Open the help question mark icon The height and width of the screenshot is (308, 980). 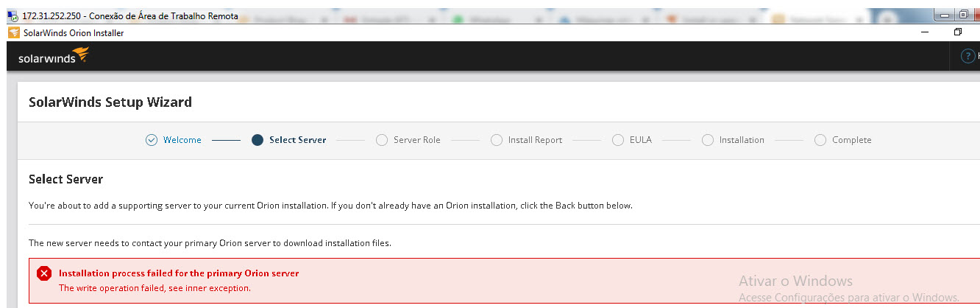[x=968, y=57]
